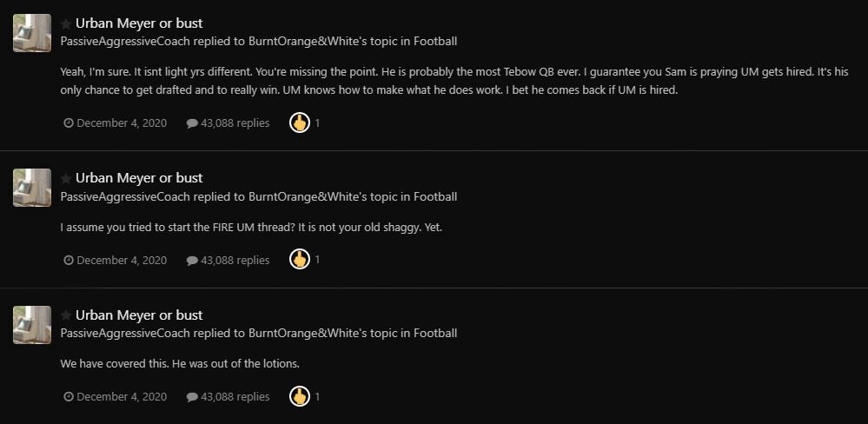Viewport: 868px width, 424px height.
Task: Click the reaction count 1 under the lotions post
Action: 317,396
